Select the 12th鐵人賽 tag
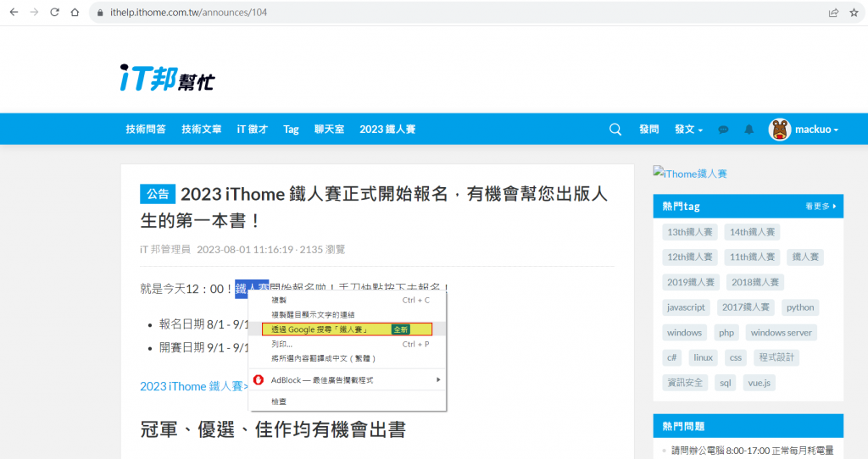Image resolution: width=868 pixels, height=459 pixels. pos(690,257)
